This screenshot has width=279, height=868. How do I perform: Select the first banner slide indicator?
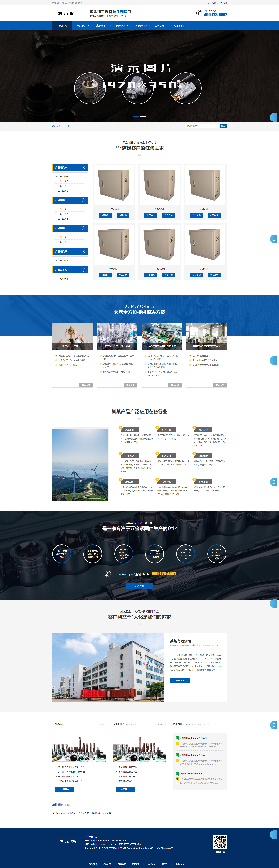[136, 116]
